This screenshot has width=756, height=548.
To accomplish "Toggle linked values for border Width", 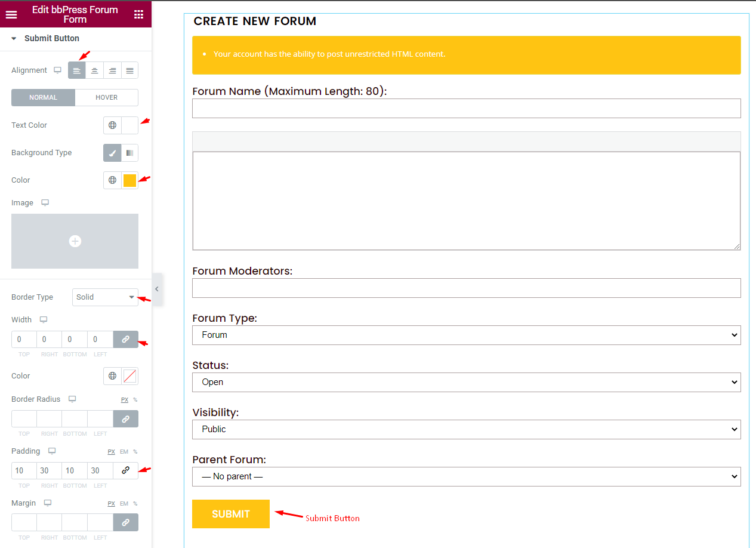I will (x=125, y=339).
